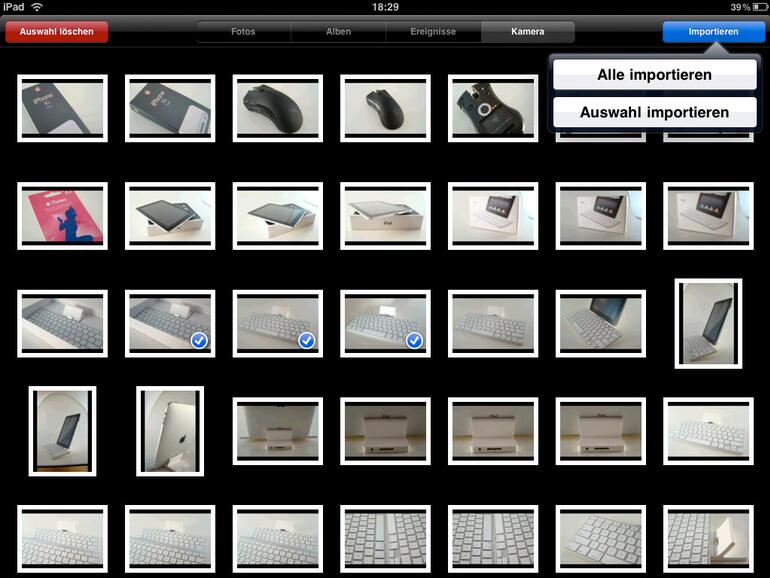
Task: Tap the battery icon in status bar
Action: pos(760,7)
